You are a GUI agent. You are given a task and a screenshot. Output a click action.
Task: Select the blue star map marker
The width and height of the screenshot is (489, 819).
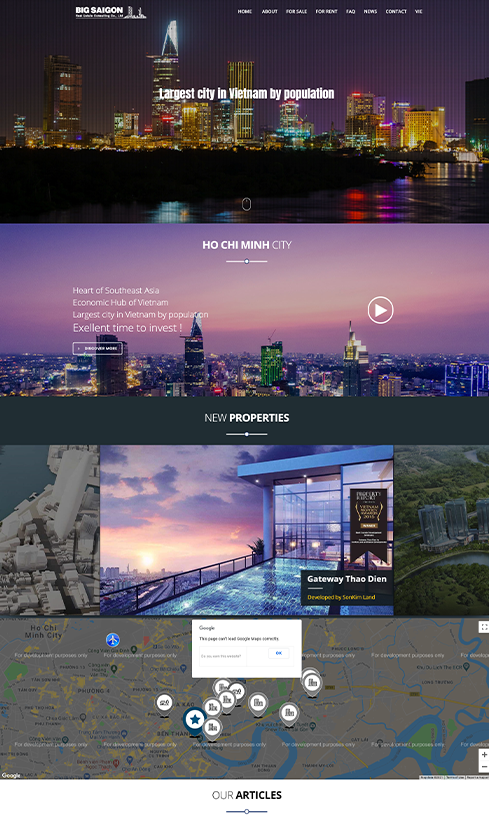pos(195,721)
